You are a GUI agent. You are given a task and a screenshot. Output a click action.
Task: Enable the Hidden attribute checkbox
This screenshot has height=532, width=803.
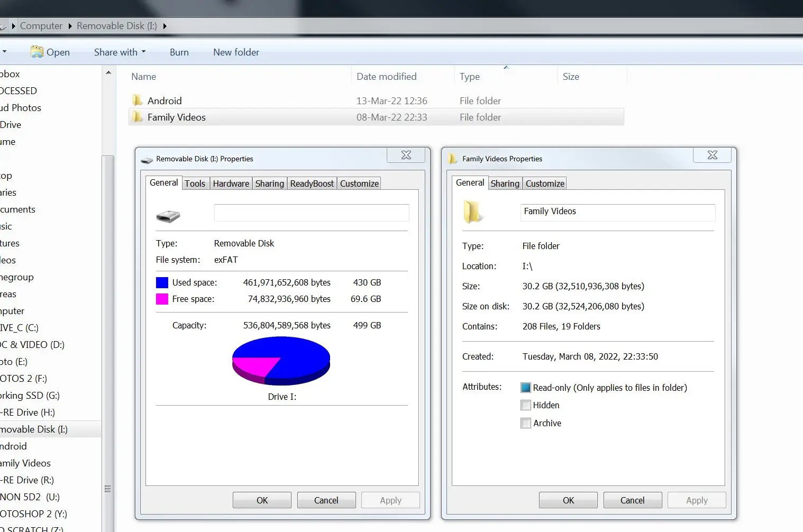525,405
